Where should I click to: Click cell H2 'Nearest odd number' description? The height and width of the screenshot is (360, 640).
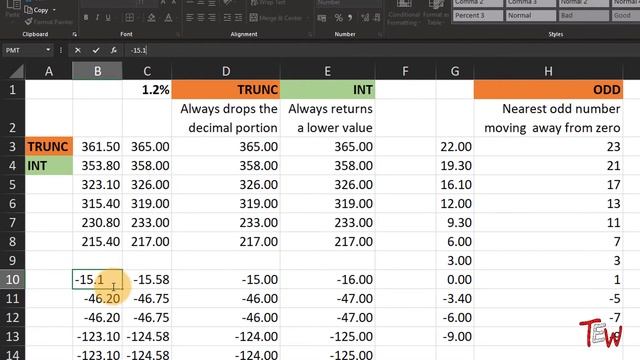point(548,118)
